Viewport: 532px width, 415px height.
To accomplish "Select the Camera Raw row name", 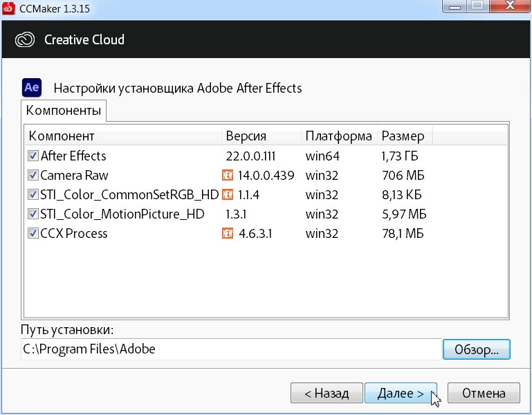I will click(x=74, y=175).
